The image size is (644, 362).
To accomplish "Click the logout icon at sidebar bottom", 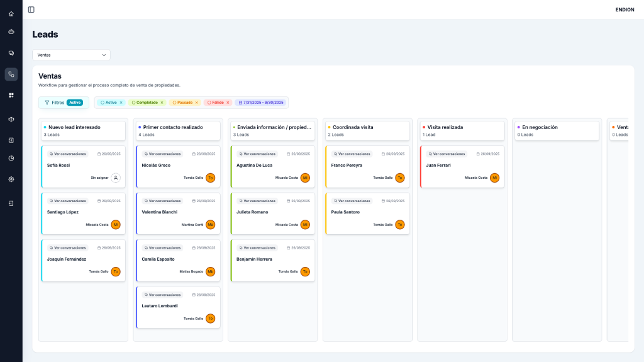I will pyautogui.click(x=11, y=203).
